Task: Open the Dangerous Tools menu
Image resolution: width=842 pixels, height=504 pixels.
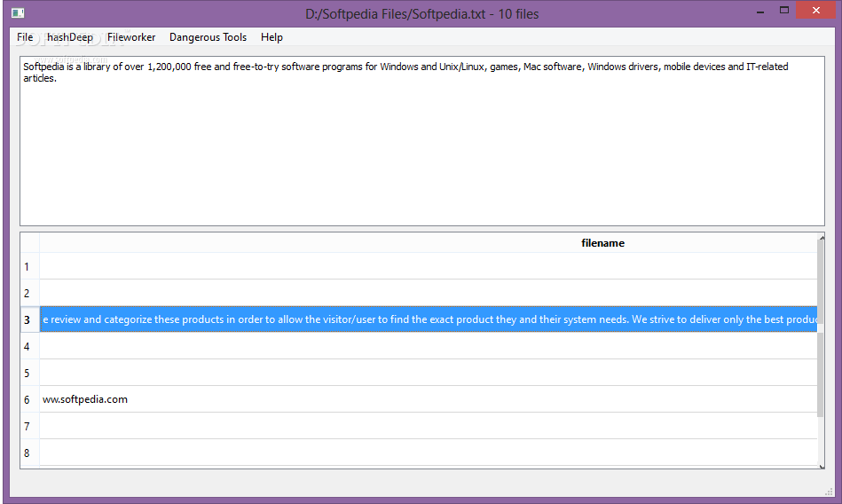Action: point(208,37)
